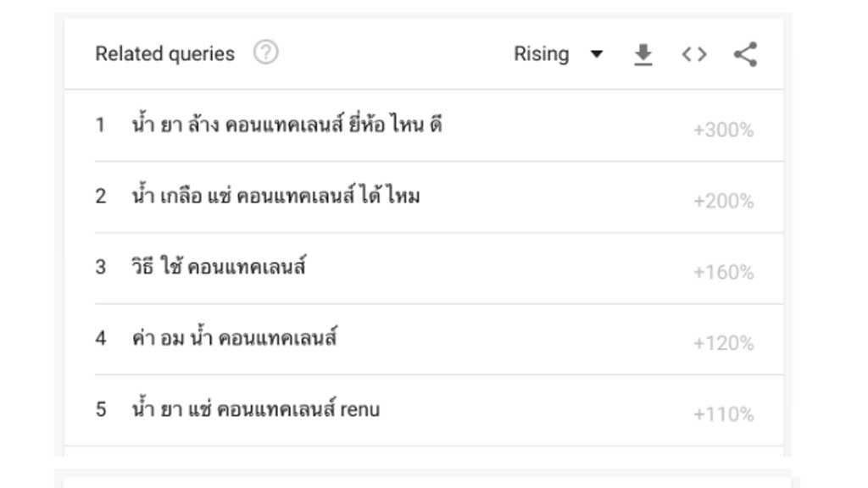Screen dimensions: 868x488
Task: Select the query วิธี ใช้ คอนแทคเลนส์
Action: click(219, 268)
